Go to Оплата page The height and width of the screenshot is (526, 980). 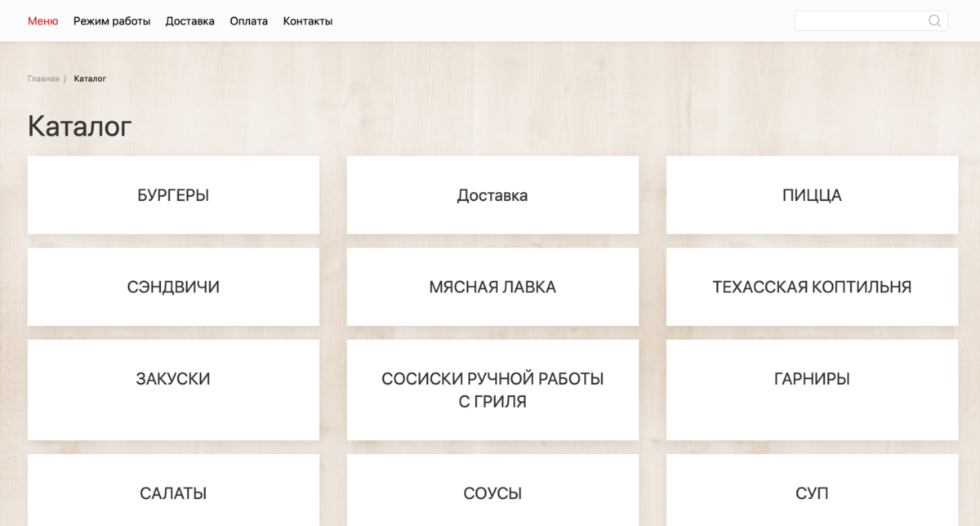pos(249,21)
